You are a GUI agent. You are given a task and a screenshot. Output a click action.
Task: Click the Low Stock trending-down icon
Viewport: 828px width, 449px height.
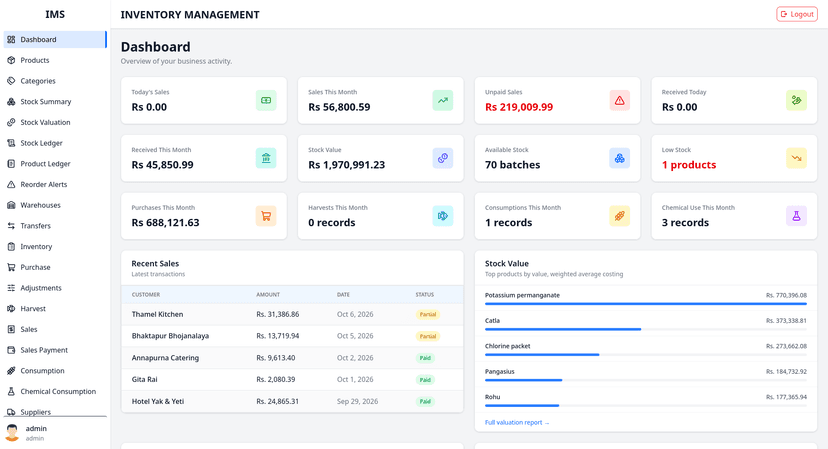[x=796, y=158]
